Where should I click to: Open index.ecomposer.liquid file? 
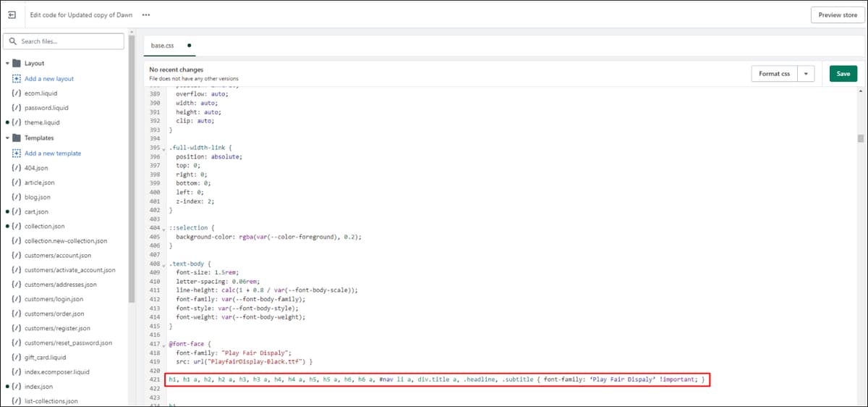coord(57,372)
